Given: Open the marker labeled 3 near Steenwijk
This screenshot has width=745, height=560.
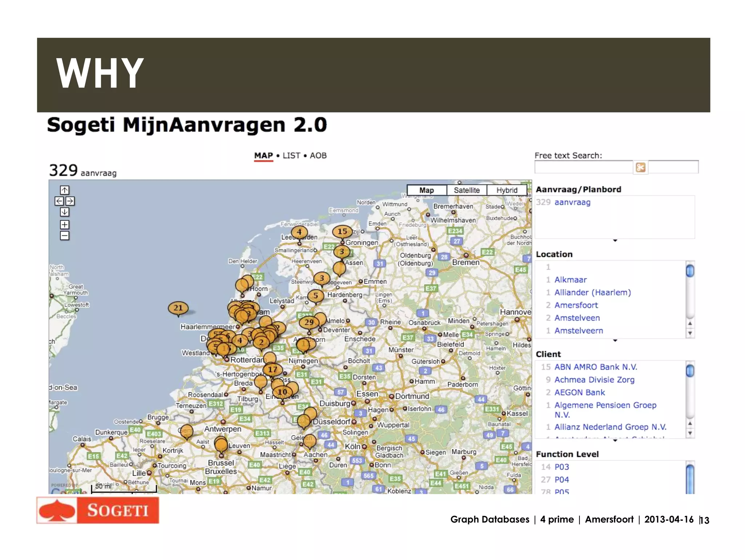Looking at the screenshot, I should tap(322, 279).
